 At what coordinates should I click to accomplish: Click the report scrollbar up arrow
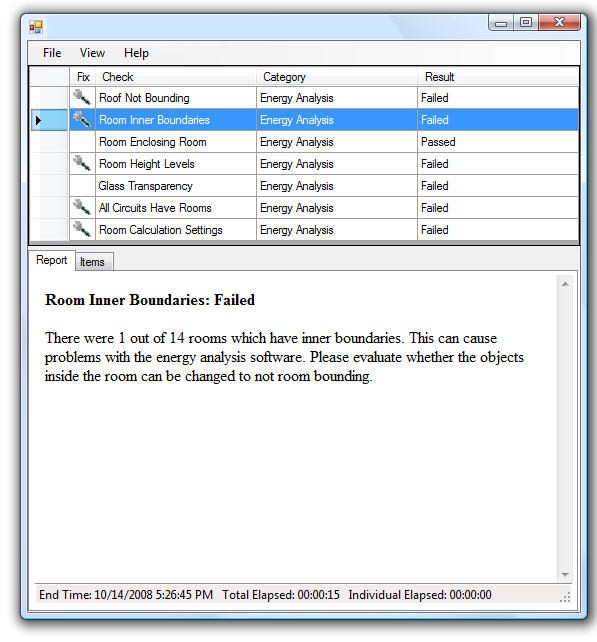pyautogui.click(x=565, y=284)
